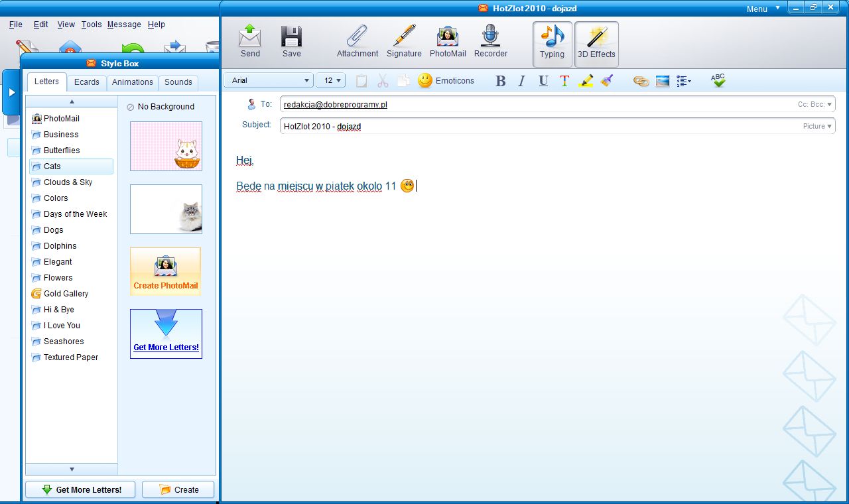Expand Cc: Bcc: fields
The width and height of the screenshot is (849, 504).
point(815,105)
